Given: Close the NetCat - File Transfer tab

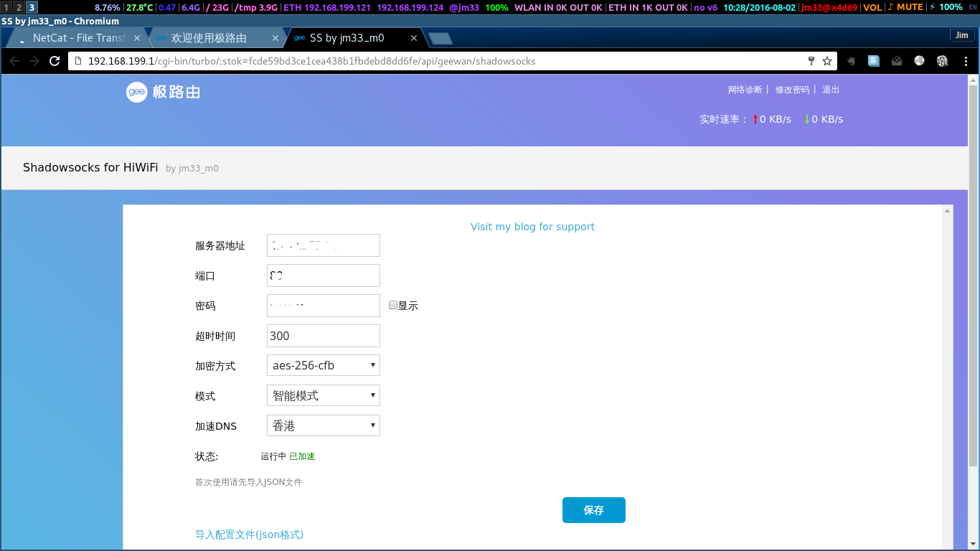Looking at the screenshot, I should coord(136,38).
